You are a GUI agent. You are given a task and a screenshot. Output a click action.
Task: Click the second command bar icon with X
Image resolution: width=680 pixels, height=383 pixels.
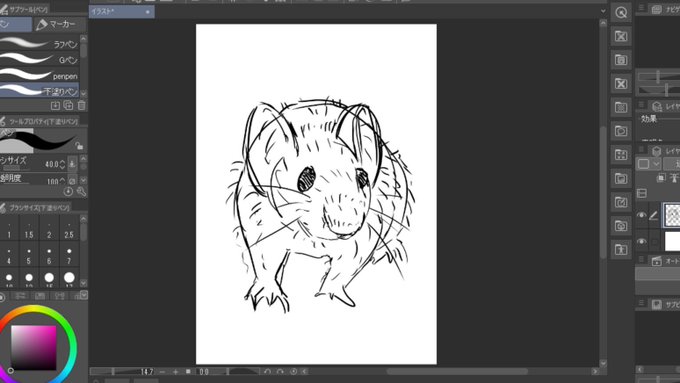pyautogui.click(x=621, y=36)
